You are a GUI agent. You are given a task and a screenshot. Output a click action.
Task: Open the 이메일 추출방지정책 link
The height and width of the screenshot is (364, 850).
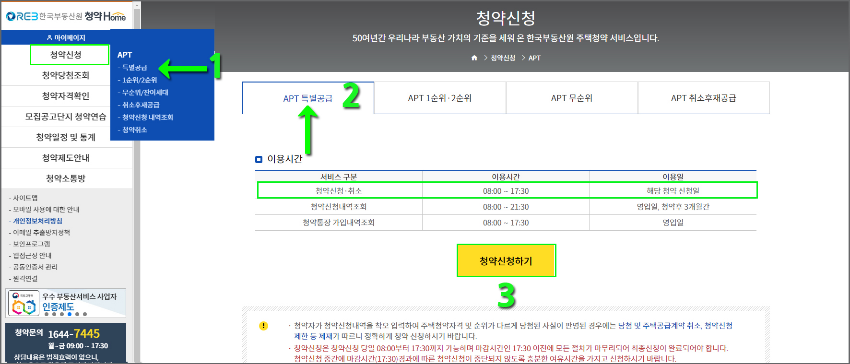pos(39,232)
